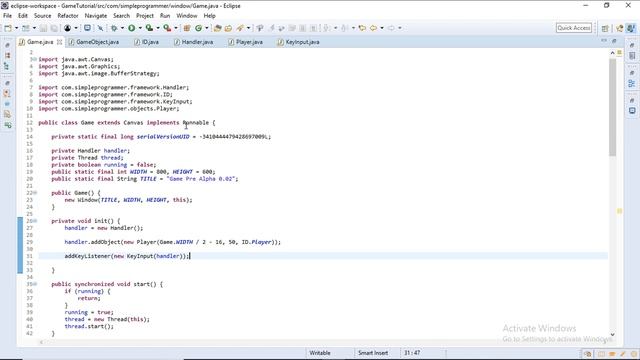
Task: Open the Search menu
Action: tap(121, 16)
